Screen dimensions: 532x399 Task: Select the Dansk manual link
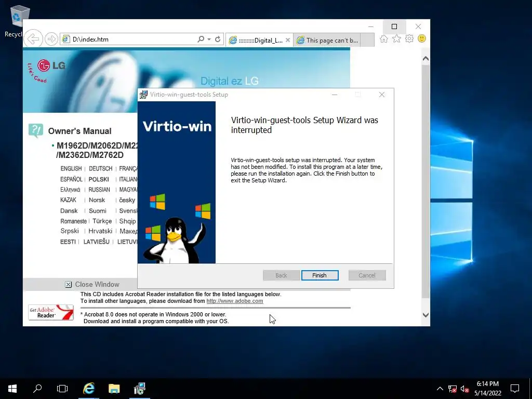point(69,211)
